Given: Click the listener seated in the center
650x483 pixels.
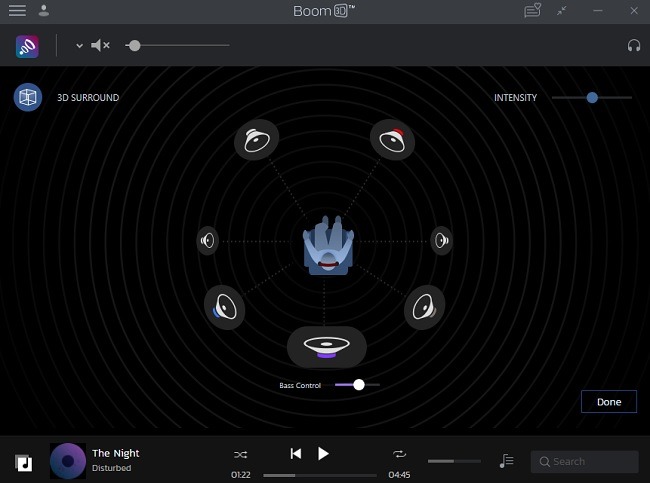Looking at the screenshot, I should click(x=328, y=245).
